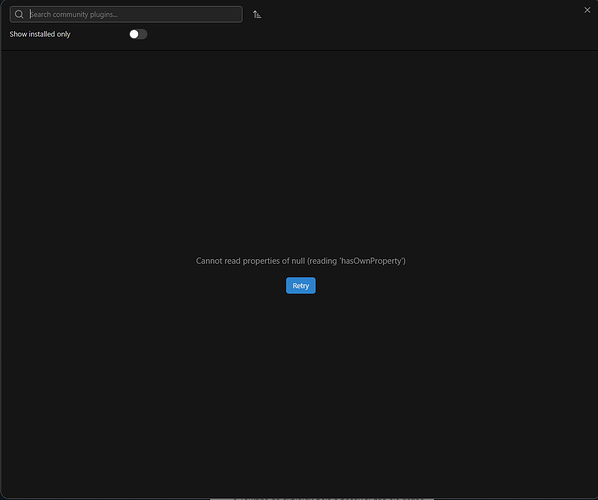Click the sort order icon beside the search box
The height and width of the screenshot is (500, 598).
coord(257,14)
